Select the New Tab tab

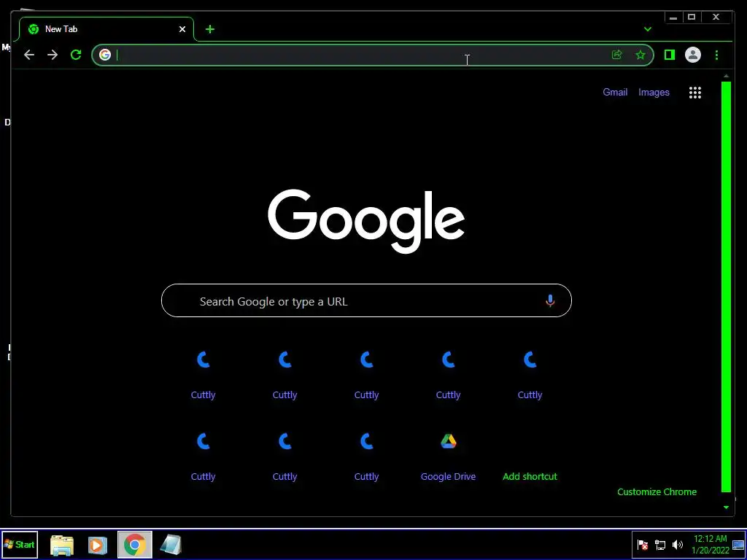tap(107, 29)
